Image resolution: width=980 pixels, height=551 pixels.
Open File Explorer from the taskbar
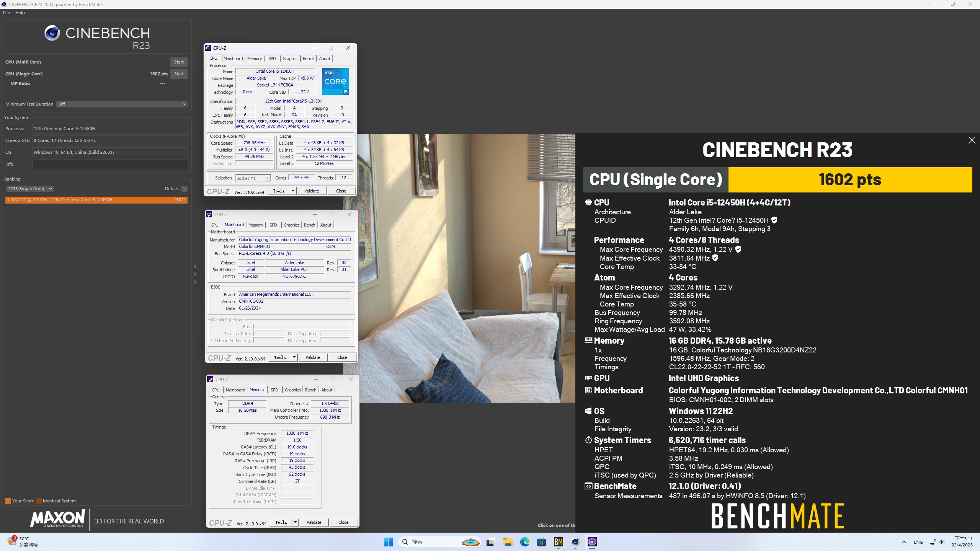point(508,542)
